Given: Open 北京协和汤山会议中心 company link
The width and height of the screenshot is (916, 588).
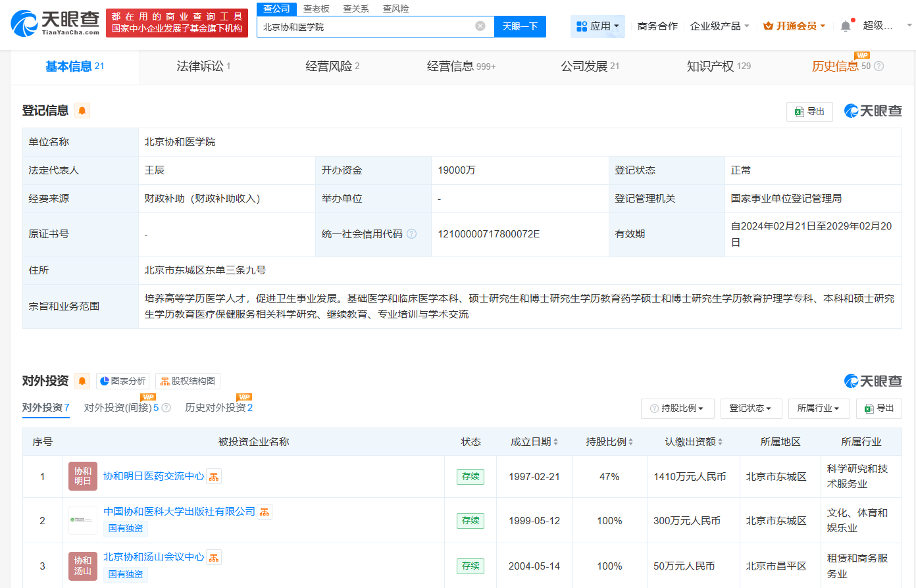Looking at the screenshot, I should (x=153, y=557).
